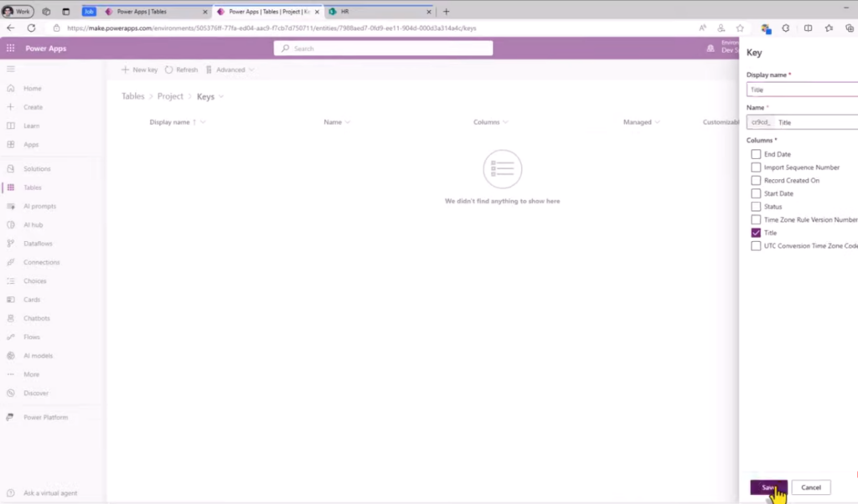The image size is (858, 504).
Task: Expand the Advanced dropdown in the toolbar
Action: click(x=230, y=69)
